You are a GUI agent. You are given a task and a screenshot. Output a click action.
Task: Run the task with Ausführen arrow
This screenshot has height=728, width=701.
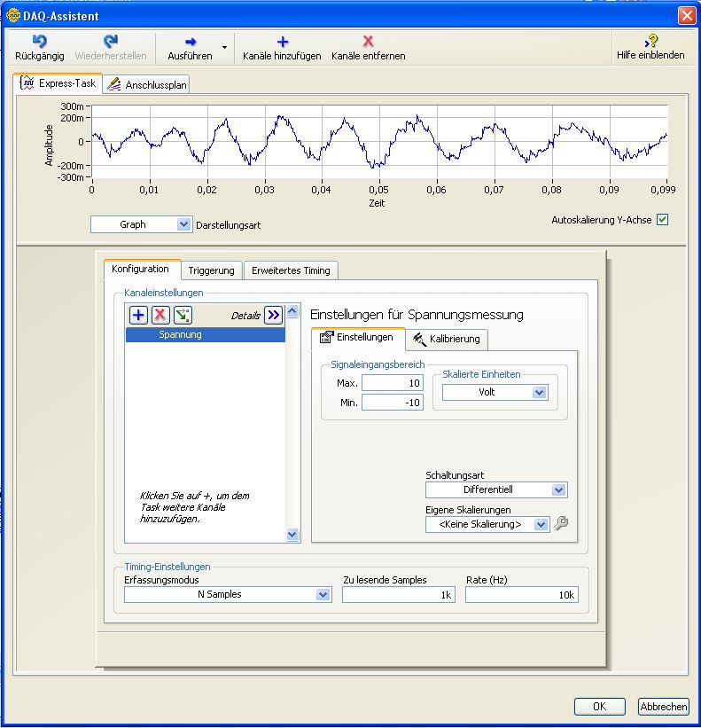(x=191, y=42)
